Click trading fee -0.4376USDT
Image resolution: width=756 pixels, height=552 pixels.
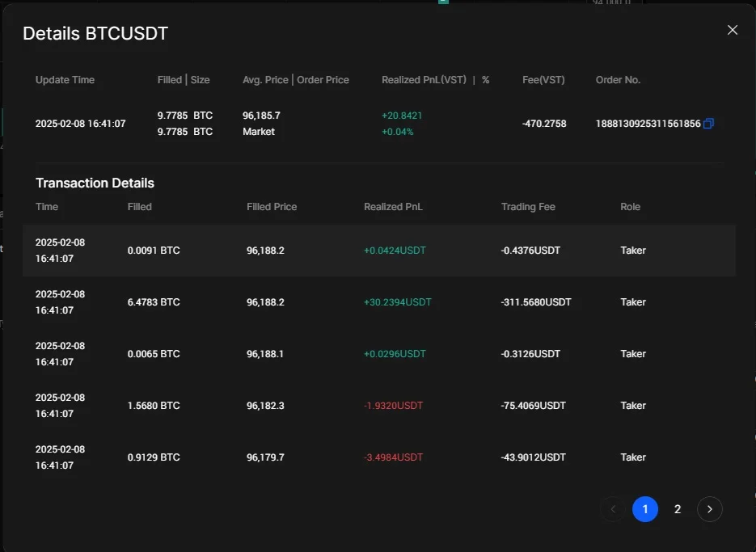[531, 251]
